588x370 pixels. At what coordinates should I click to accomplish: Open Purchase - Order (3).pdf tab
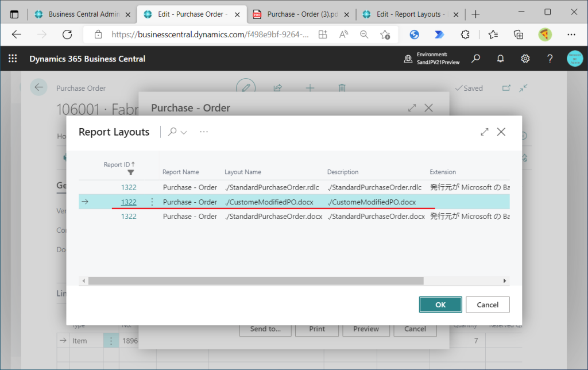point(301,14)
